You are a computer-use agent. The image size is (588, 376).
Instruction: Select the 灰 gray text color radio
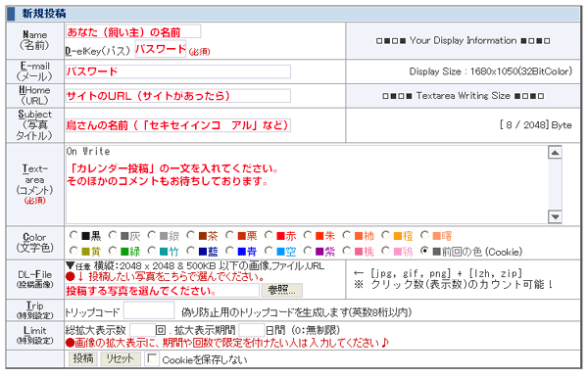[113, 235]
